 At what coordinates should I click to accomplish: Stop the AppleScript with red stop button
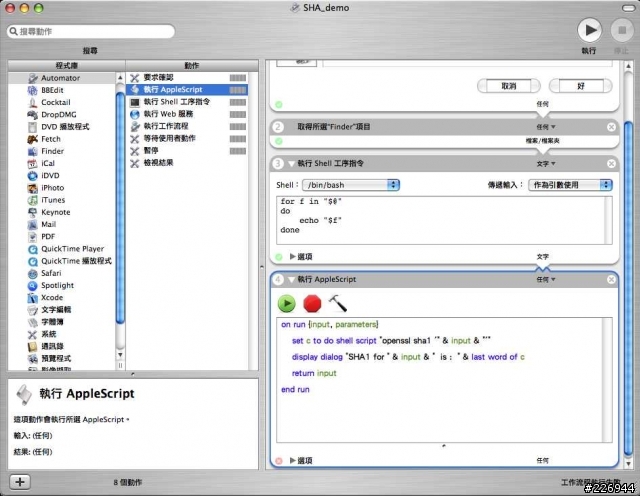pos(312,303)
